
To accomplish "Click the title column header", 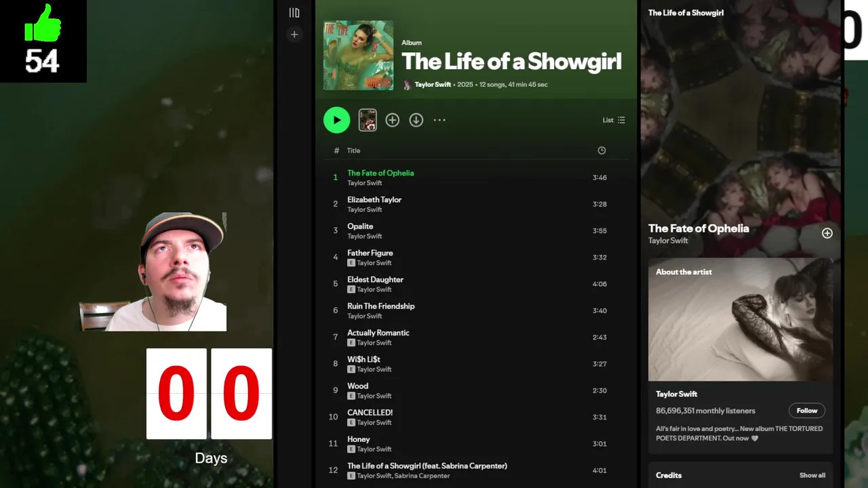I will pos(353,150).
